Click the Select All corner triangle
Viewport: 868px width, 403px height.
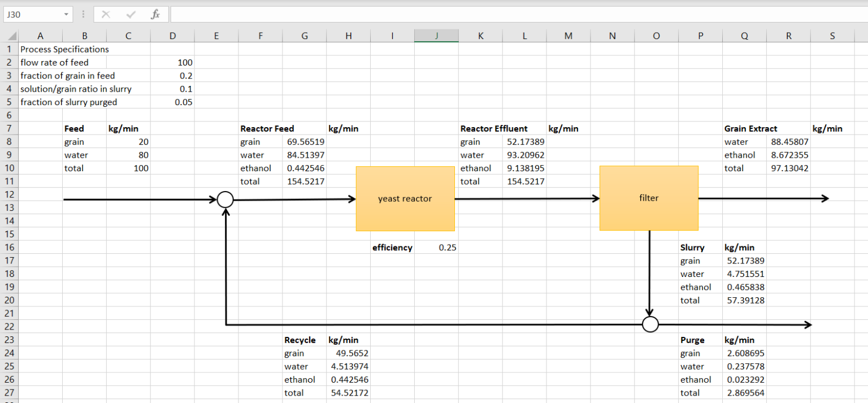coord(10,36)
